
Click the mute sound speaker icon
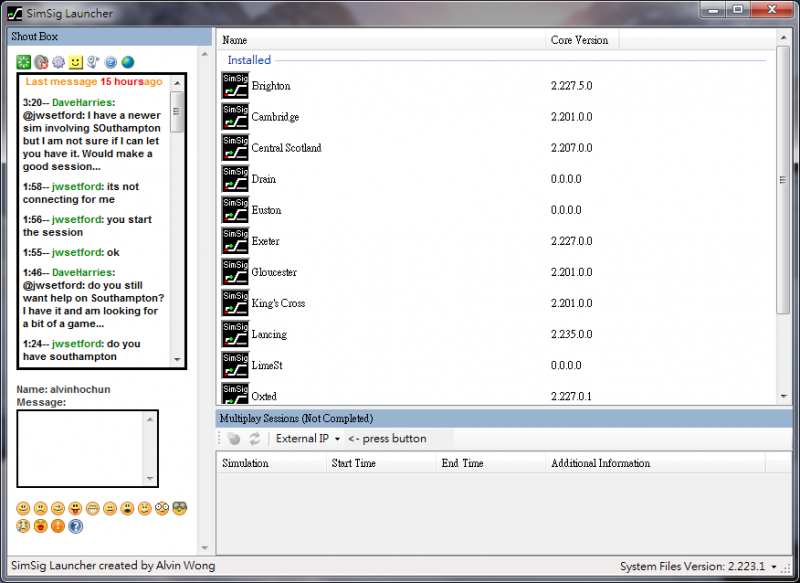[41, 62]
